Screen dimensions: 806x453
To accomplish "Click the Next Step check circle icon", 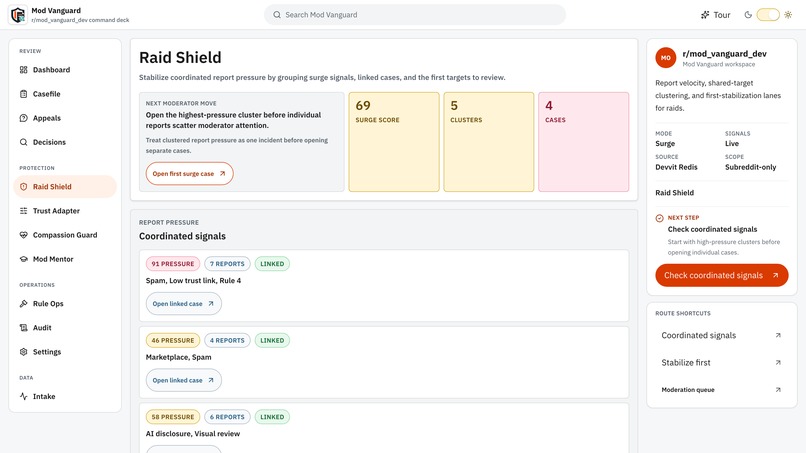I will tap(660, 218).
